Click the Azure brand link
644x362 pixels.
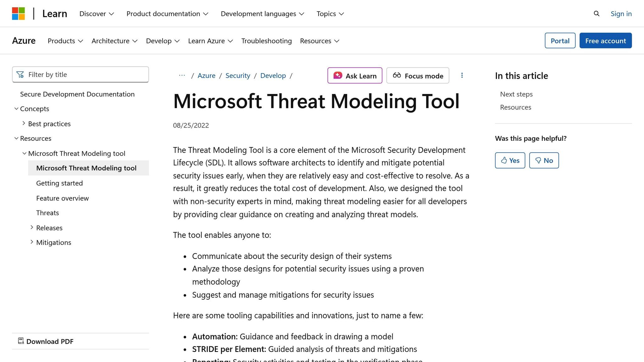[x=24, y=41]
